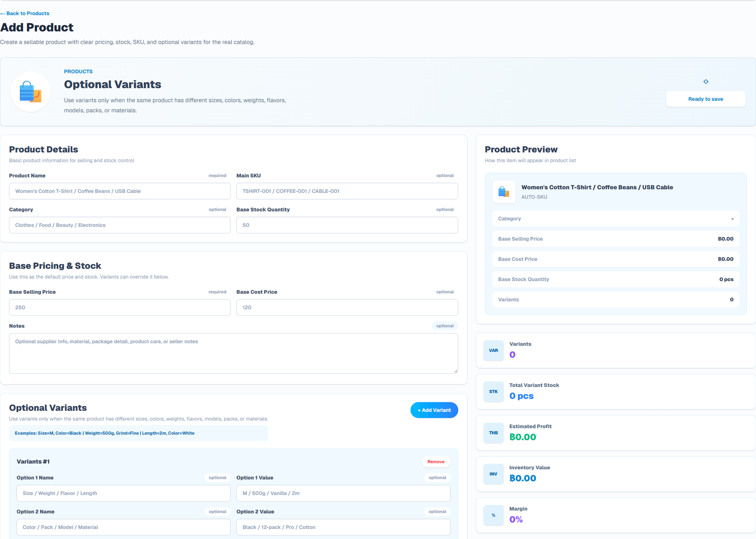756x539 pixels.
Task: Click into the Category input
Action: point(120,225)
